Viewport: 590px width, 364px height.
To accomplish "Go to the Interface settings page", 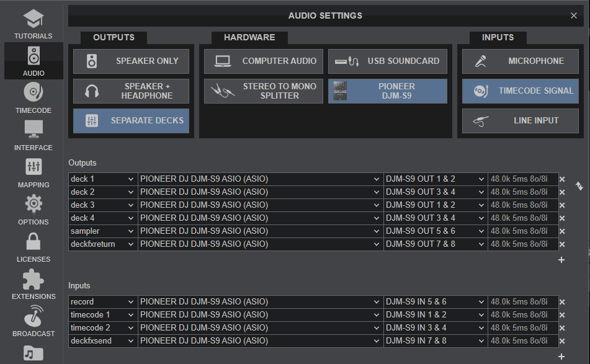I will click(x=34, y=135).
